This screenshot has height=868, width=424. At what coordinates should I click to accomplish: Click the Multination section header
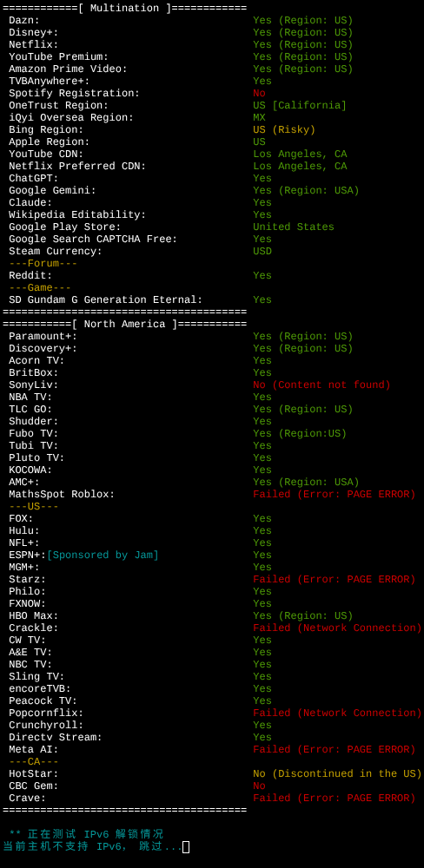(x=125, y=9)
